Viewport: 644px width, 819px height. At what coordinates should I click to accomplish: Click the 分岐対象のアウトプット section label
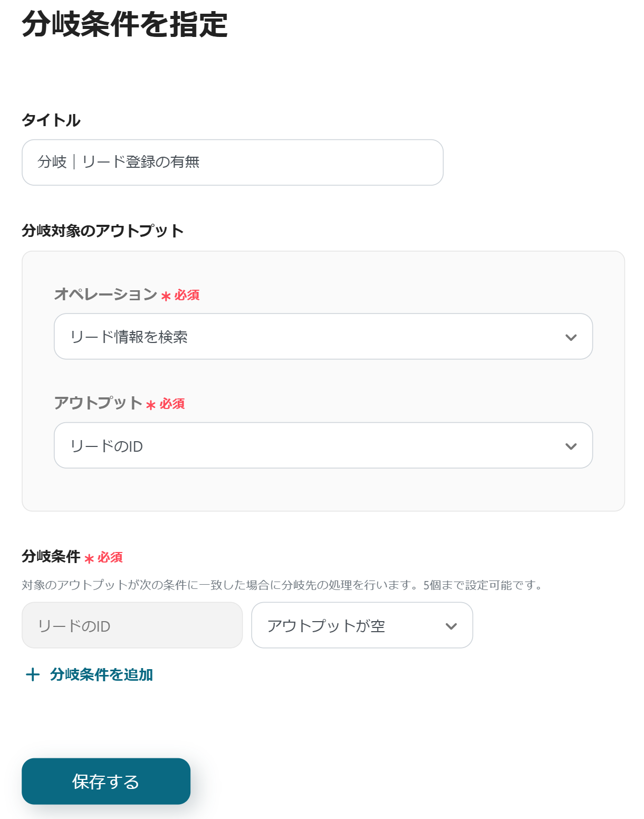coord(103,231)
